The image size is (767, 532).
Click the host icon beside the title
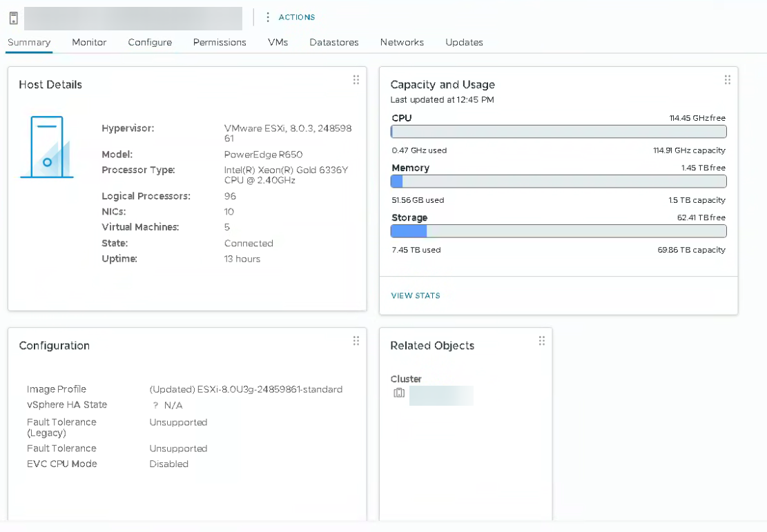pos(12,18)
